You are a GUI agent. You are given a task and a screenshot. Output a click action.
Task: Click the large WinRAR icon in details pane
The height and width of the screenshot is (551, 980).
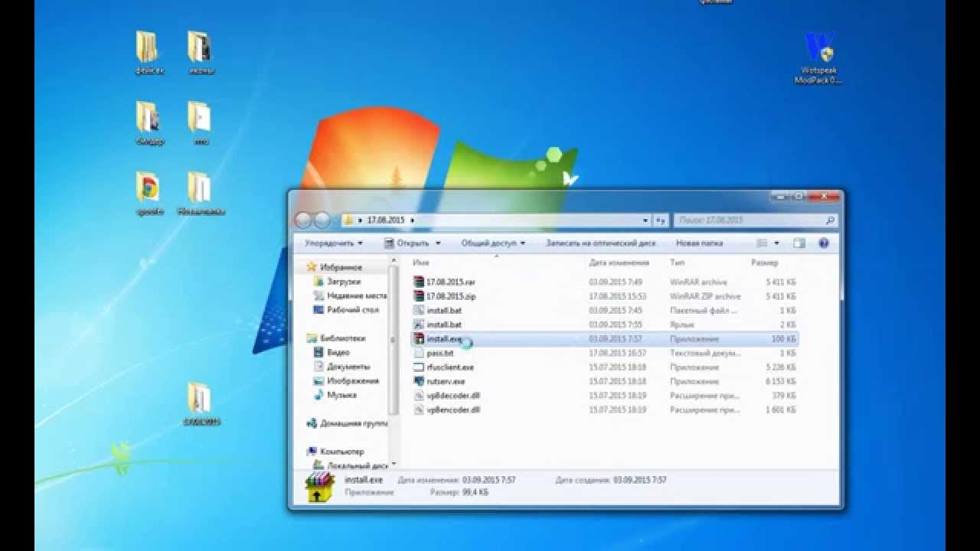(x=320, y=486)
